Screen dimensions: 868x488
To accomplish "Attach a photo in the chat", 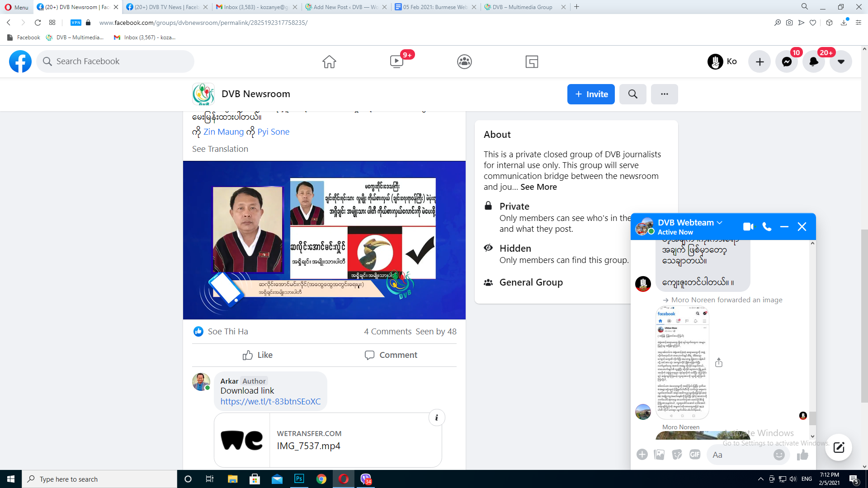I will click(659, 455).
